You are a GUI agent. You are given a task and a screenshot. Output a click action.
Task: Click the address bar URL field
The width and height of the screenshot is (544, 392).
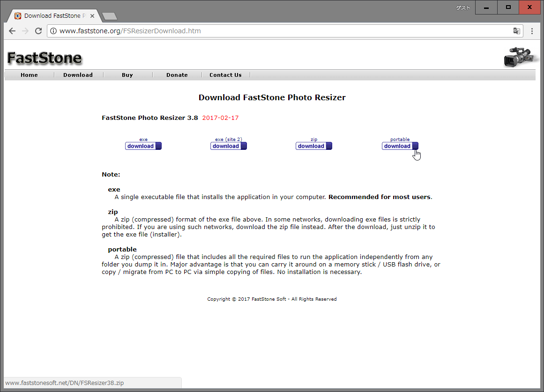pyautogui.click(x=281, y=31)
